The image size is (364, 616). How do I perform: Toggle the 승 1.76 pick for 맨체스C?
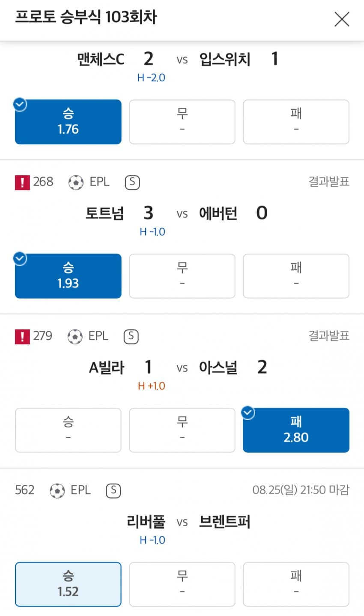click(x=68, y=122)
